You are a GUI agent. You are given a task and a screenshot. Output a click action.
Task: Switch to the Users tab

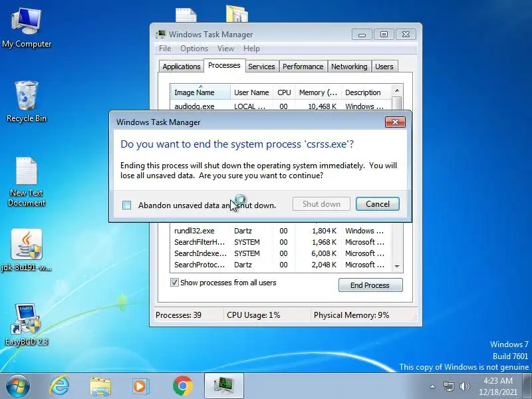point(384,66)
